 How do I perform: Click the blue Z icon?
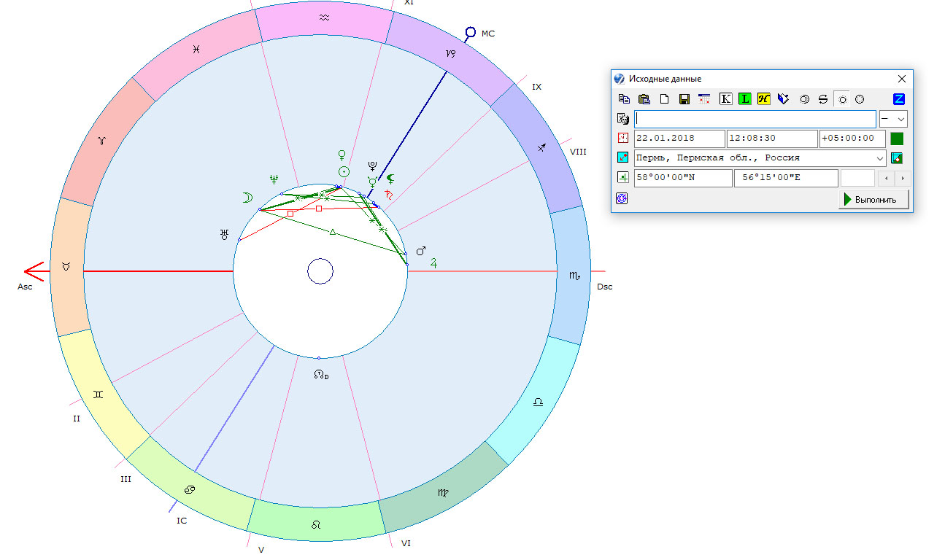pos(898,99)
